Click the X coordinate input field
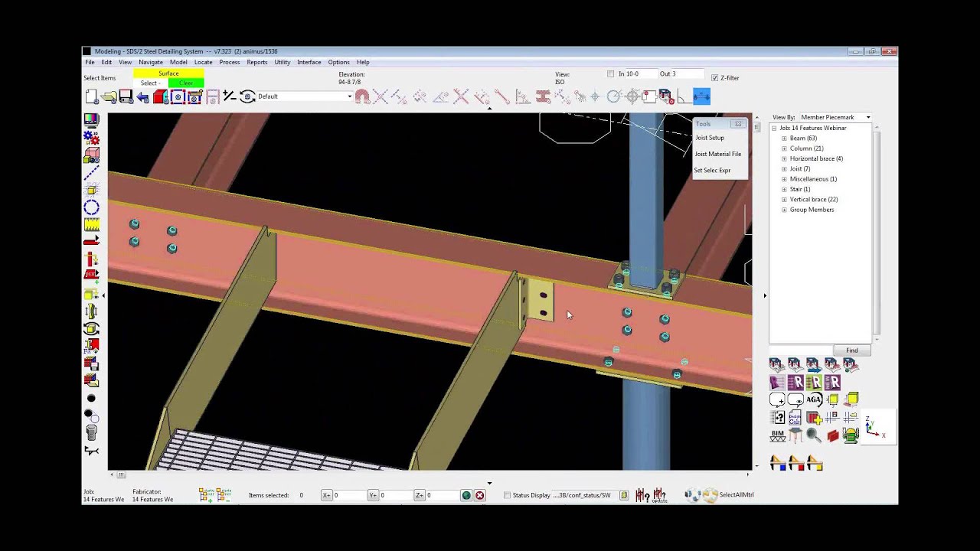This screenshot has height=551, width=980. [x=348, y=495]
